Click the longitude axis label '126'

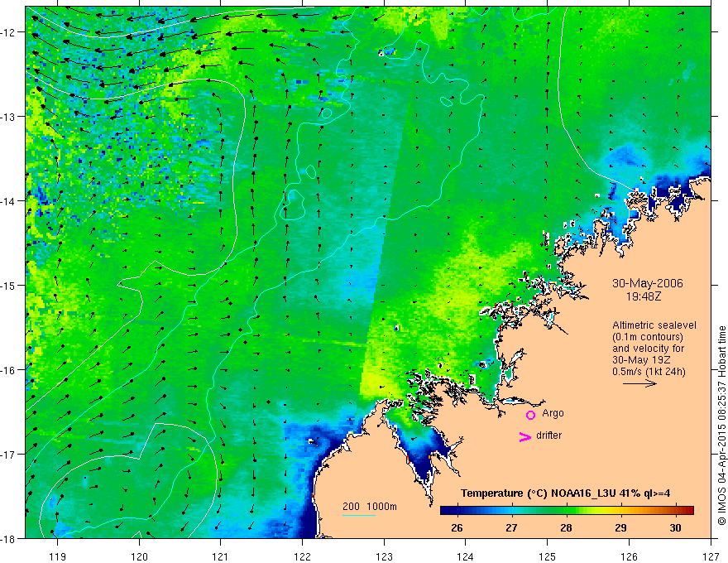[x=629, y=556]
